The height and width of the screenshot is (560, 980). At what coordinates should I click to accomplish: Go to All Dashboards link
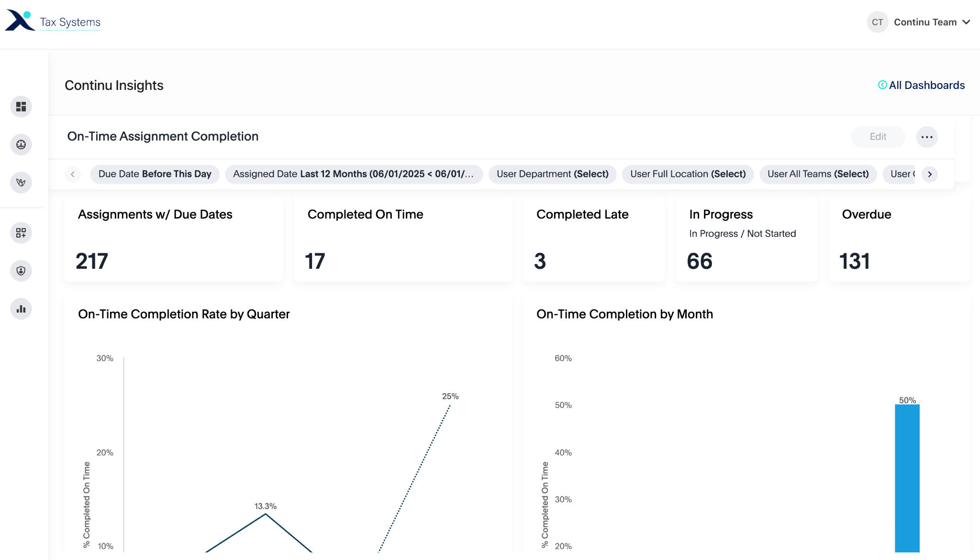(922, 85)
